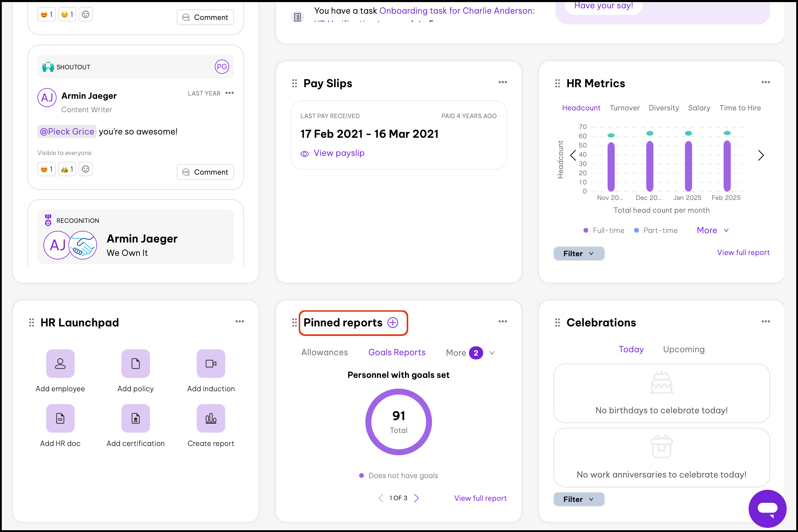Image resolution: width=798 pixels, height=532 pixels.
Task: Open the Celebrations Filter dropdown
Action: click(578, 499)
